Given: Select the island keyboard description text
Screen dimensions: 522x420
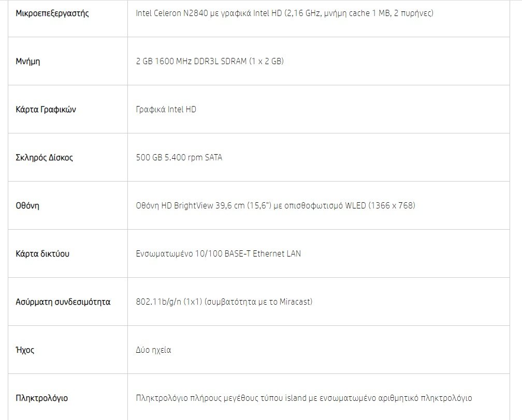Looking at the screenshot, I should pos(304,398).
